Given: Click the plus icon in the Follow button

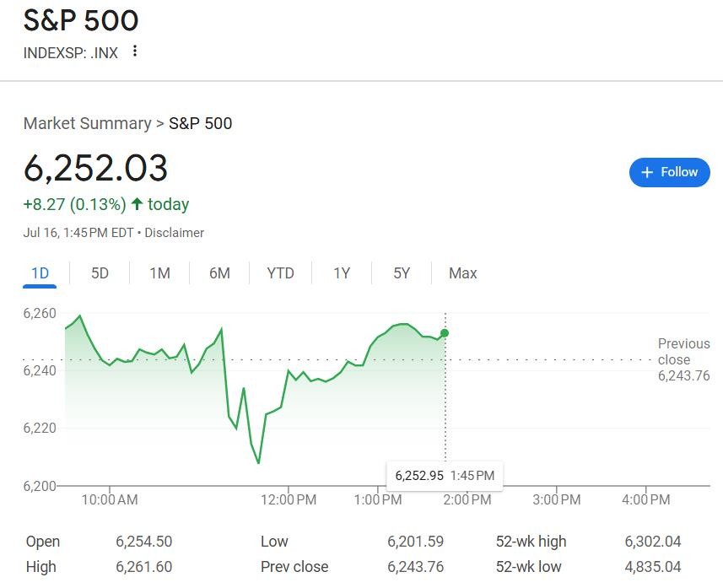Looking at the screenshot, I should coord(647,172).
